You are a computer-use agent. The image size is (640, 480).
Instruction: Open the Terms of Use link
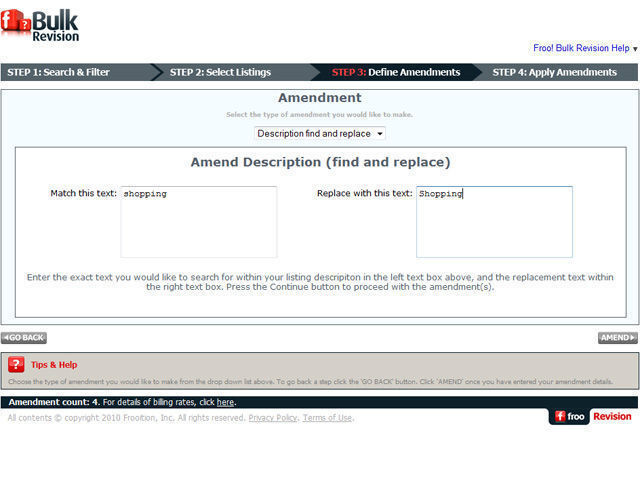[x=327, y=418]
